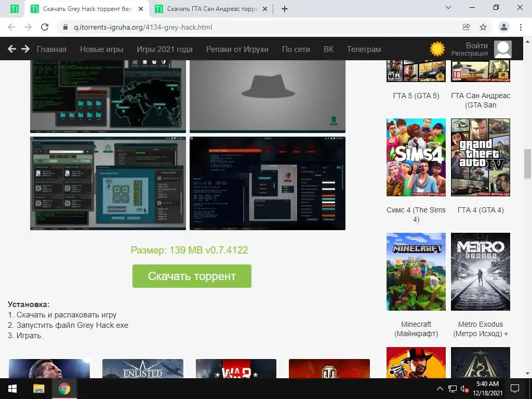The height and width of the screenshot is (399, 532).
Task: Open the notification center icon
Action: [515, 389]
